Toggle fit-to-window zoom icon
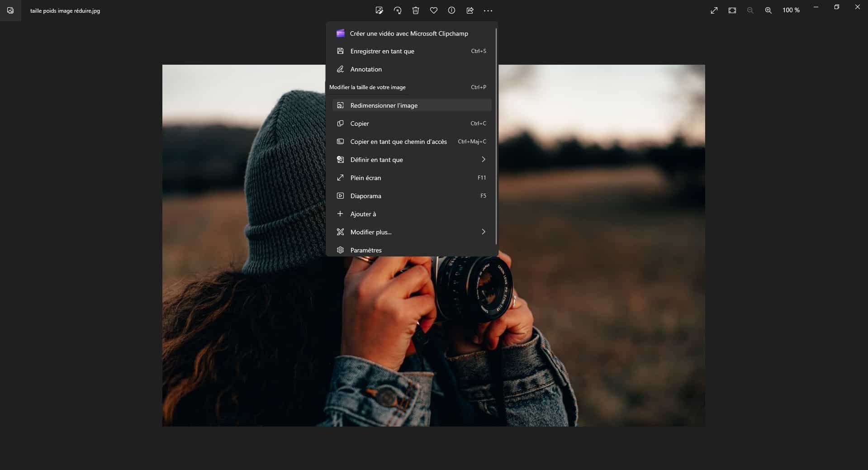Image resolution: width=868 pixels, height=470 pixels. coord(732,10)
